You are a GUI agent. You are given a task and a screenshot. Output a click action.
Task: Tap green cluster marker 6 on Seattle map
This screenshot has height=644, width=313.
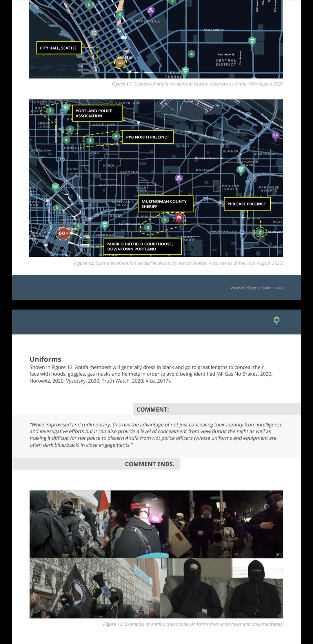(x=89, y=5)
